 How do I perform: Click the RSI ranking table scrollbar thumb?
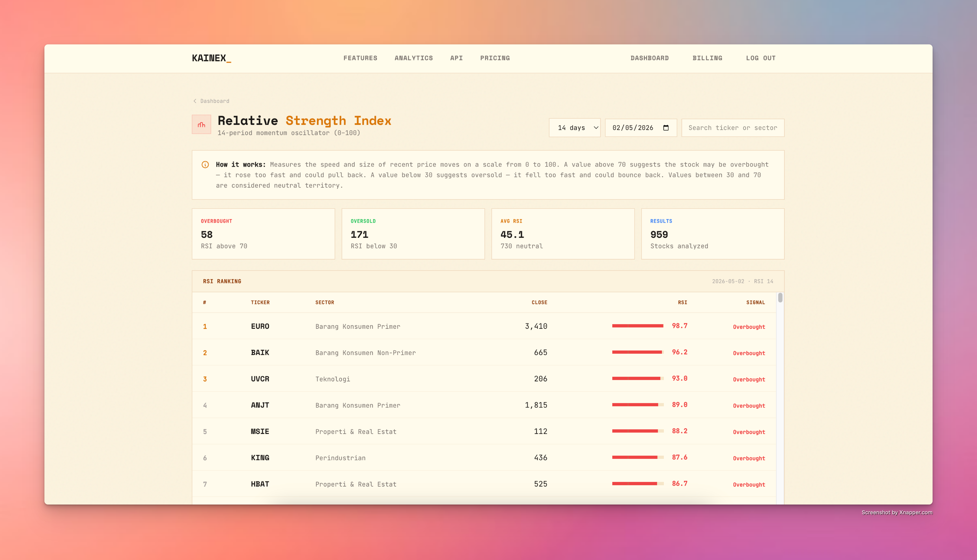point(780,298)
